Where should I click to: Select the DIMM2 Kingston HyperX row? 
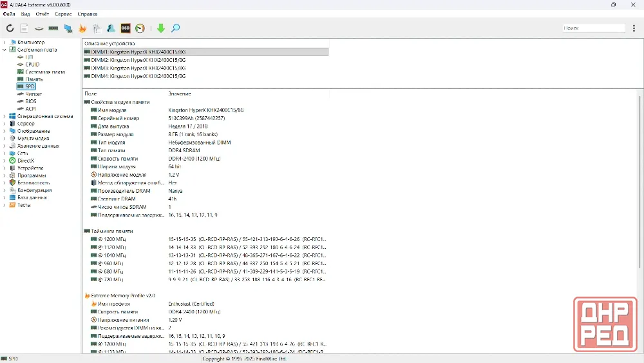pyautogui.click(x=206, y=60)
